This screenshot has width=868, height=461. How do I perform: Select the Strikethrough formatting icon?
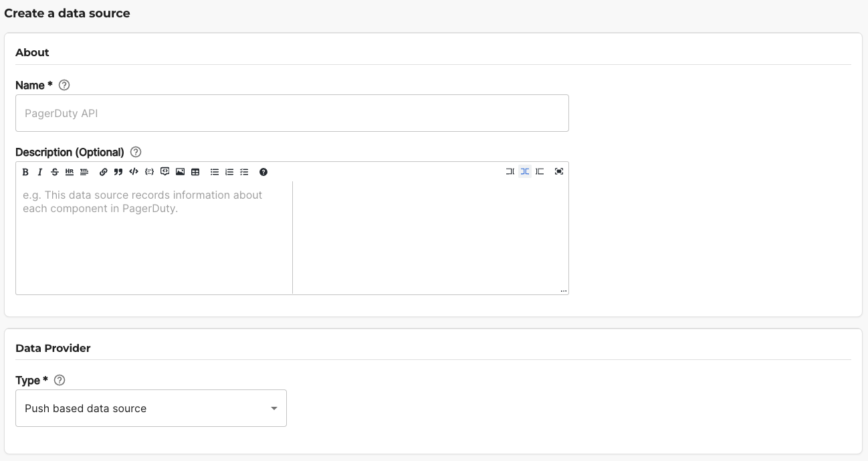coord(54,171)
